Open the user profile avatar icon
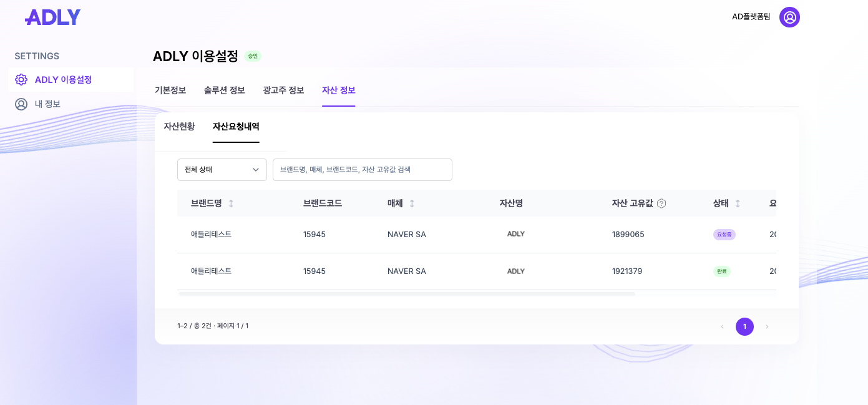The width and height of the screenshot is (868, 405). tap(789, 17)
